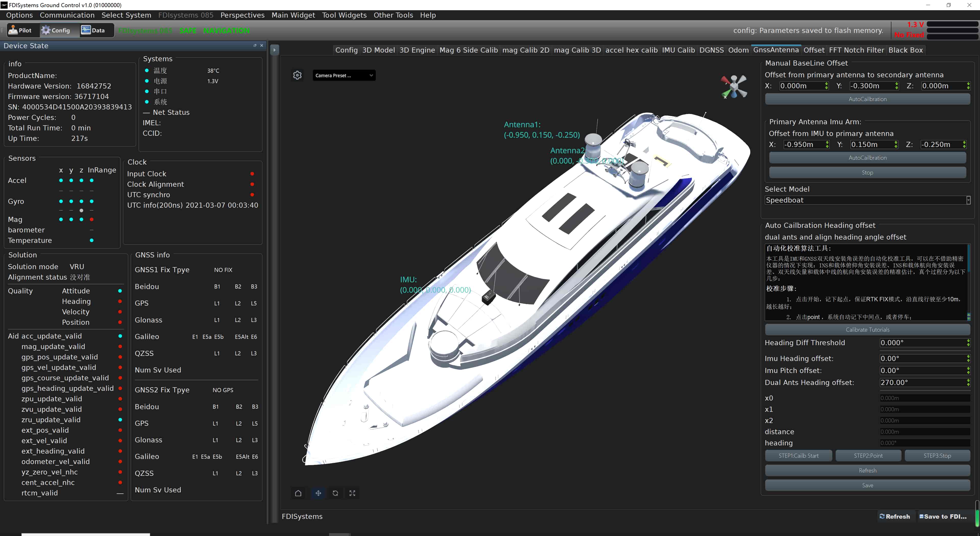Click the orientation axis gizmo
980x536 pixels.
[734, 87]
